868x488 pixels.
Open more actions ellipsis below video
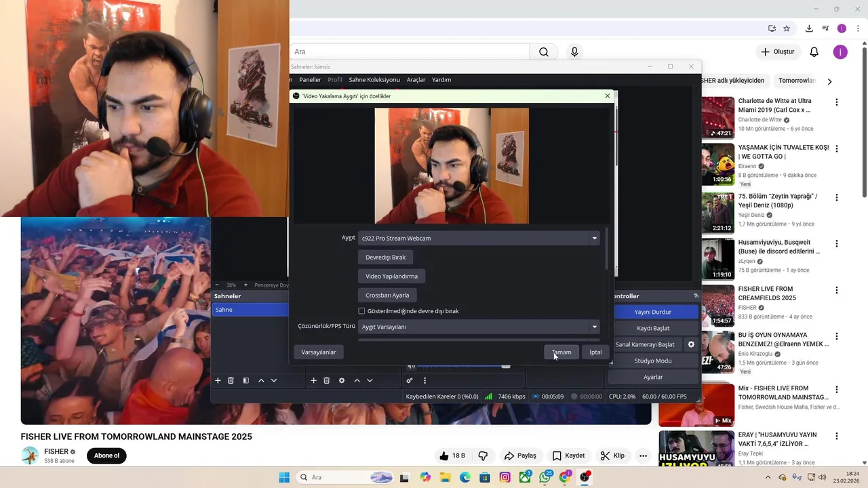coord(643,455)
